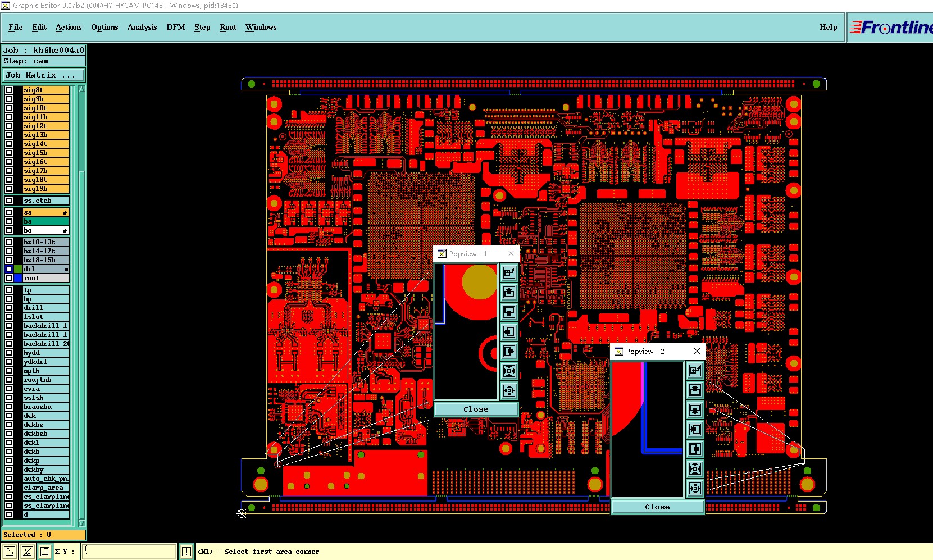Open the Analysis menu
This screenshot has width=933, height=560.
[142, 27]
